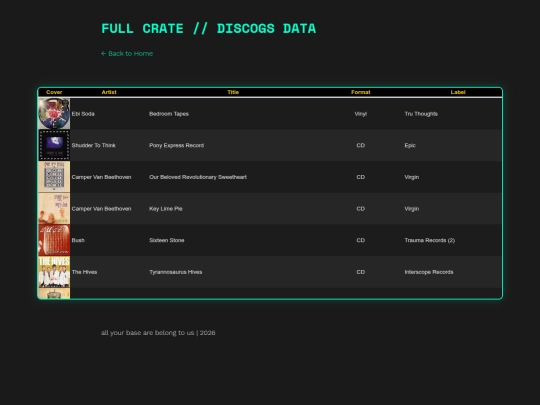
Task: Select the Key Lime Pie cover image
Action: (x=54, y=209)
